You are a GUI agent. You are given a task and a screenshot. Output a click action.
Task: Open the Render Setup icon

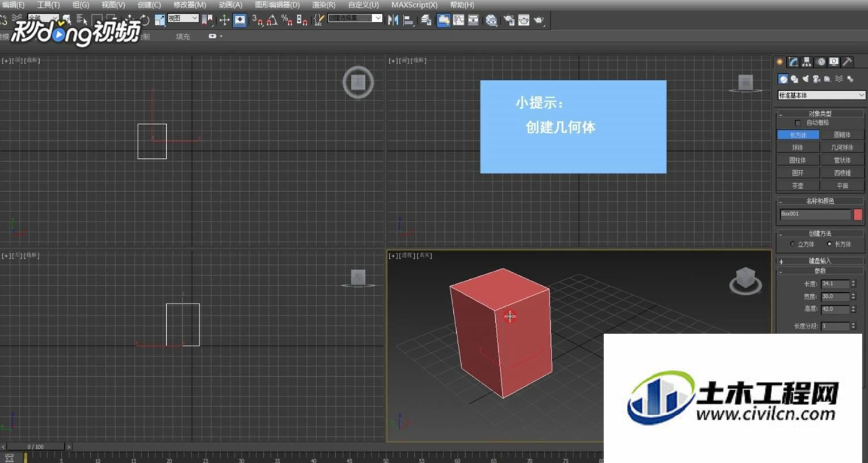509,20
